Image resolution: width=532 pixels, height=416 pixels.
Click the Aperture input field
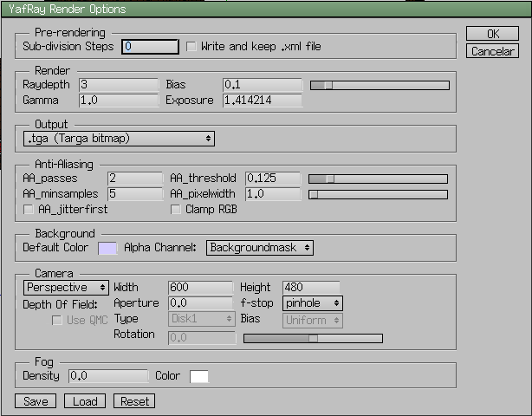(200, 303)
